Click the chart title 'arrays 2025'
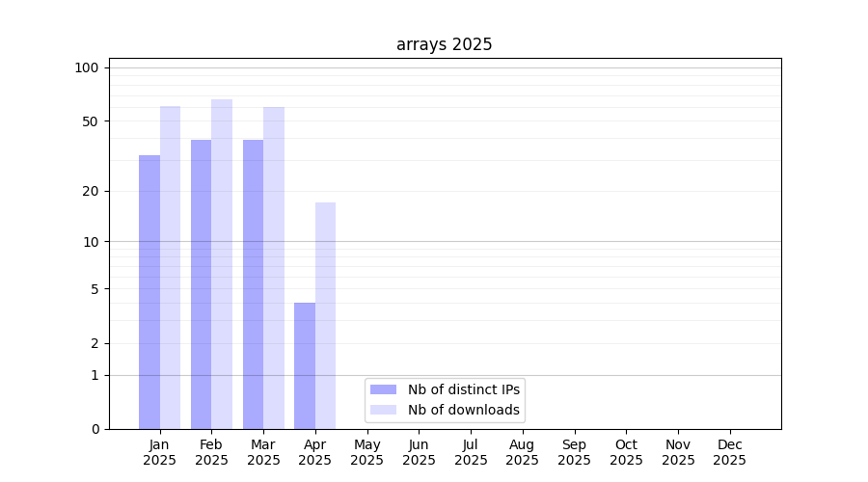This screenshot has height=482, width=868. [x=444, y=44]
